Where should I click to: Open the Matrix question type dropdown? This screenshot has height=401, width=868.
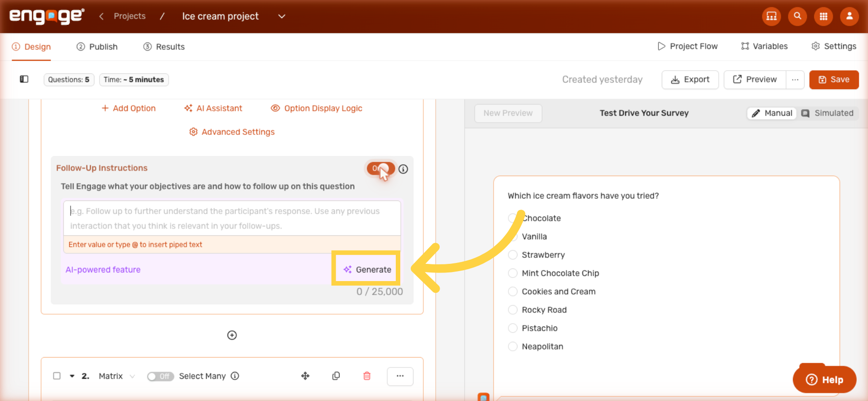click(x=117, y=376)
